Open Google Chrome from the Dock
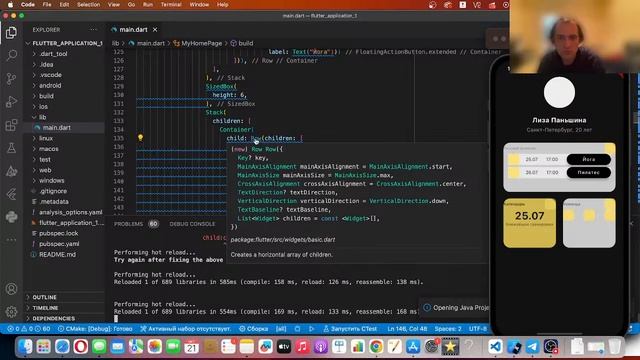 [x=376, y=347]
